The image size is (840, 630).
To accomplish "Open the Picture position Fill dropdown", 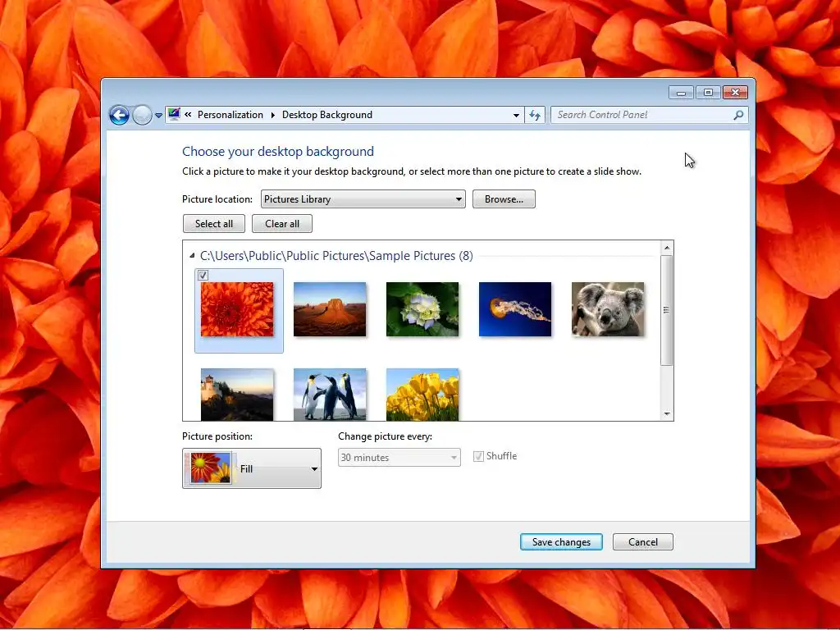I will click(252, 468).
